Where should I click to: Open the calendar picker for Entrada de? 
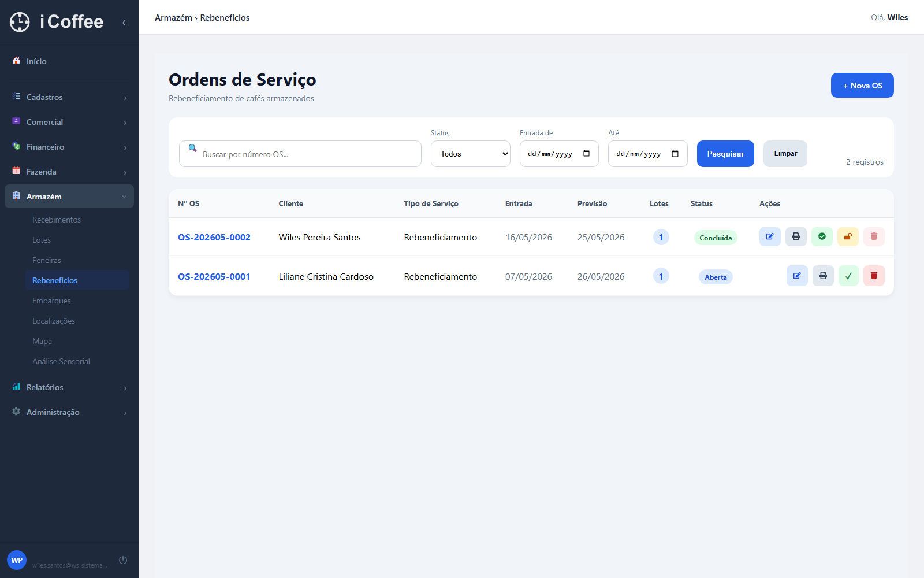point(587,154)
